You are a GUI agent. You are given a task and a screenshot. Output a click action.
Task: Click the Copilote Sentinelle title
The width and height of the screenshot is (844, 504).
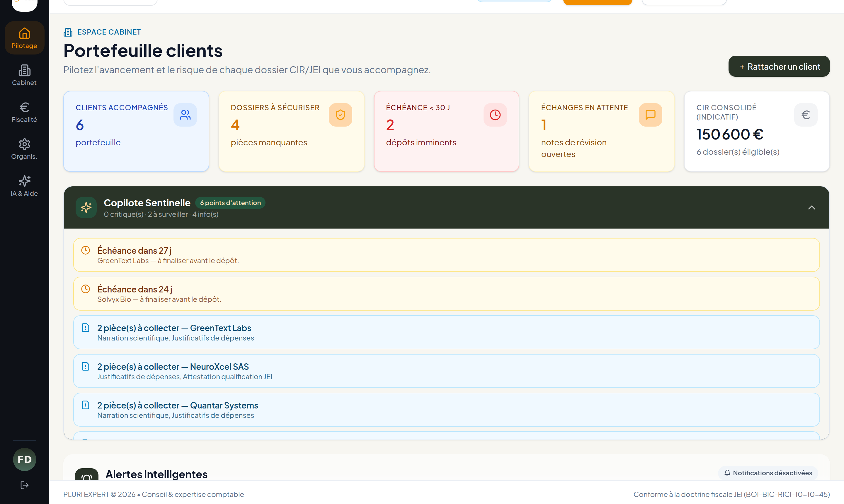click(x=147, y=203)
